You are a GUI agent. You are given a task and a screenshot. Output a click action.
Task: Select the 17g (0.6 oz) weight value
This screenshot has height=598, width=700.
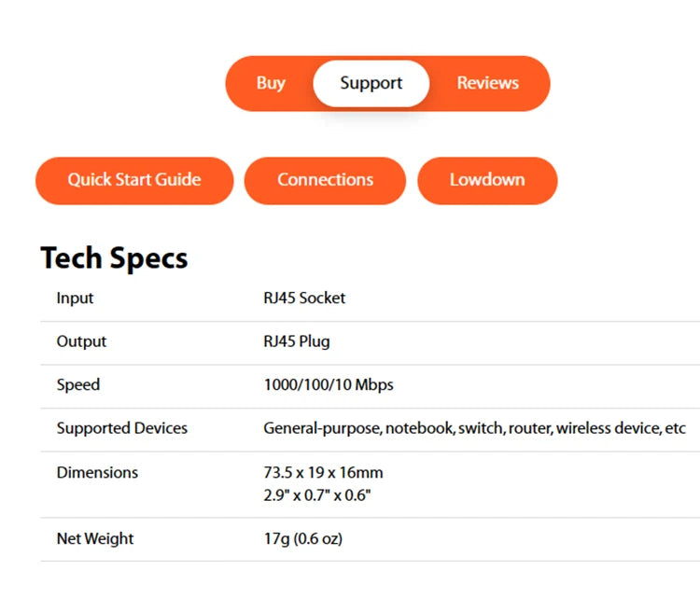pos(302,538)
